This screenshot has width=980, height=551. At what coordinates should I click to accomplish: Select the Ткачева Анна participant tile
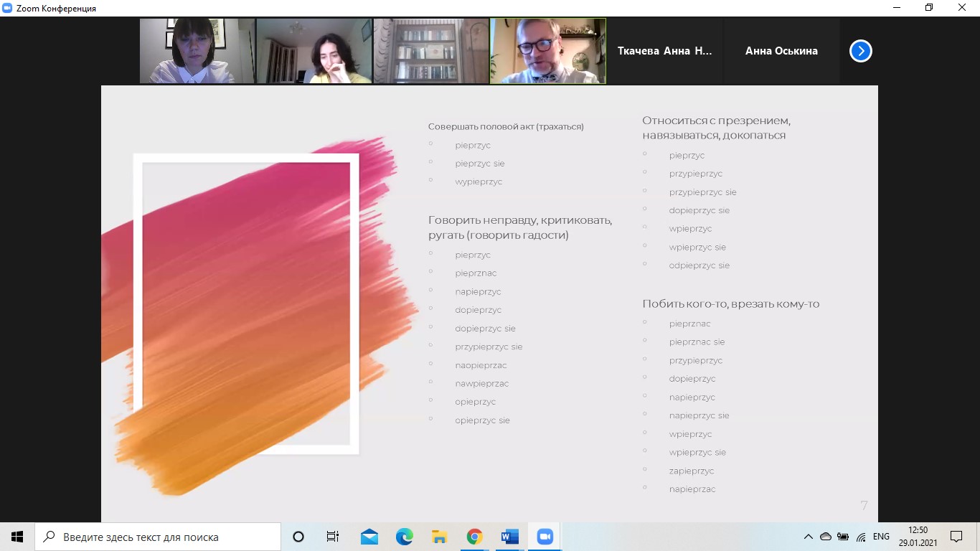click(664, 51)
